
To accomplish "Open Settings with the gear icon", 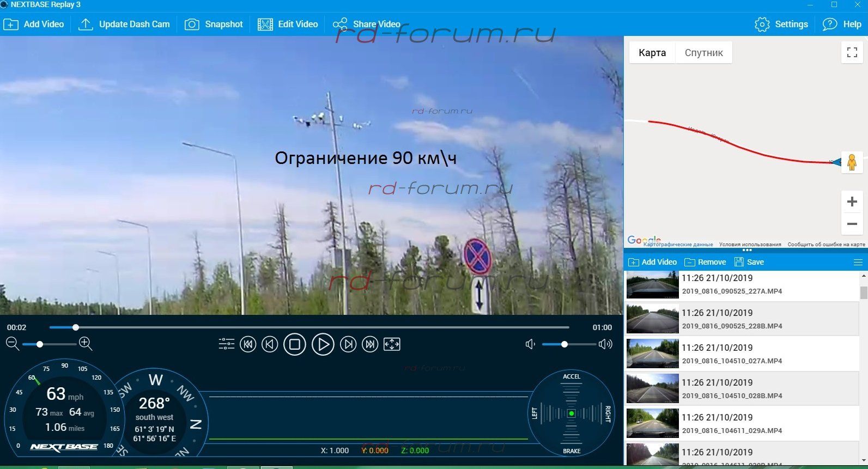I will point(781,25).
